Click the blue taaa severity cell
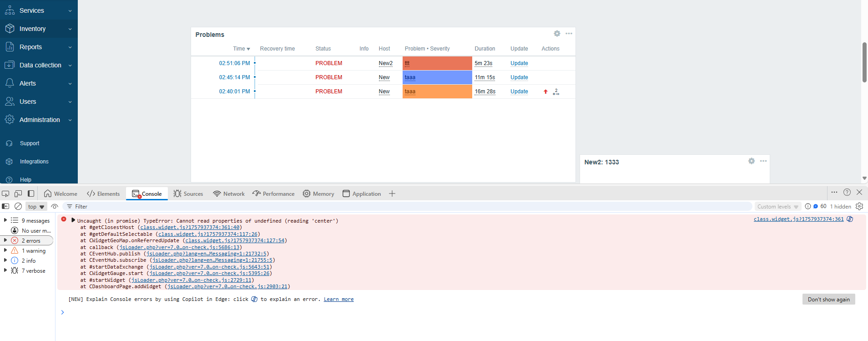 pos(437,77)
